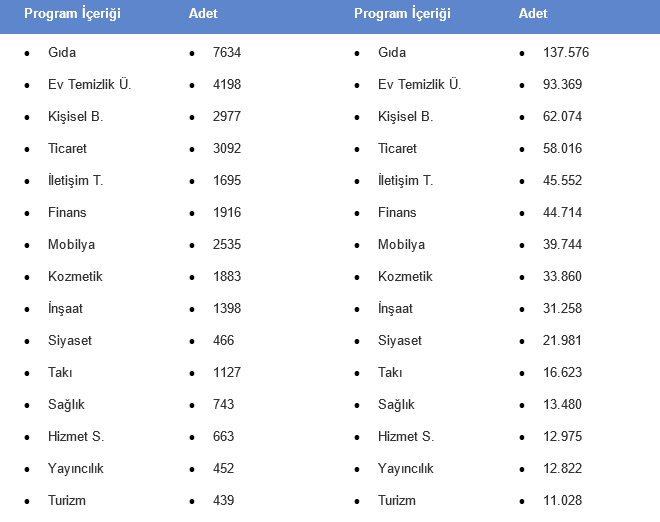Click the Kişisel B. entry next to 2977

pos(75,117)
